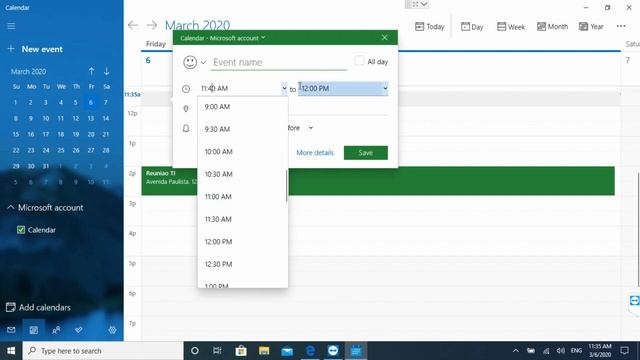Select 10:30 AM from the time list
The image size is (640, 360).
tap(243, 174)
